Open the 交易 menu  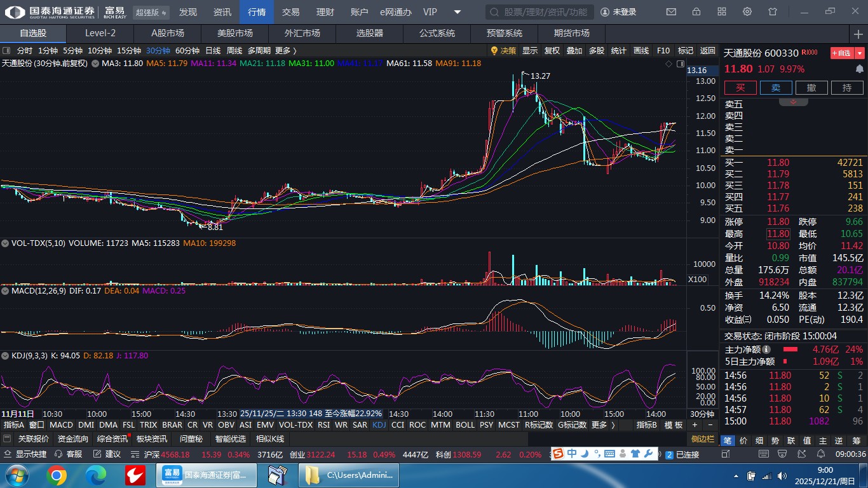coord(290,12)
